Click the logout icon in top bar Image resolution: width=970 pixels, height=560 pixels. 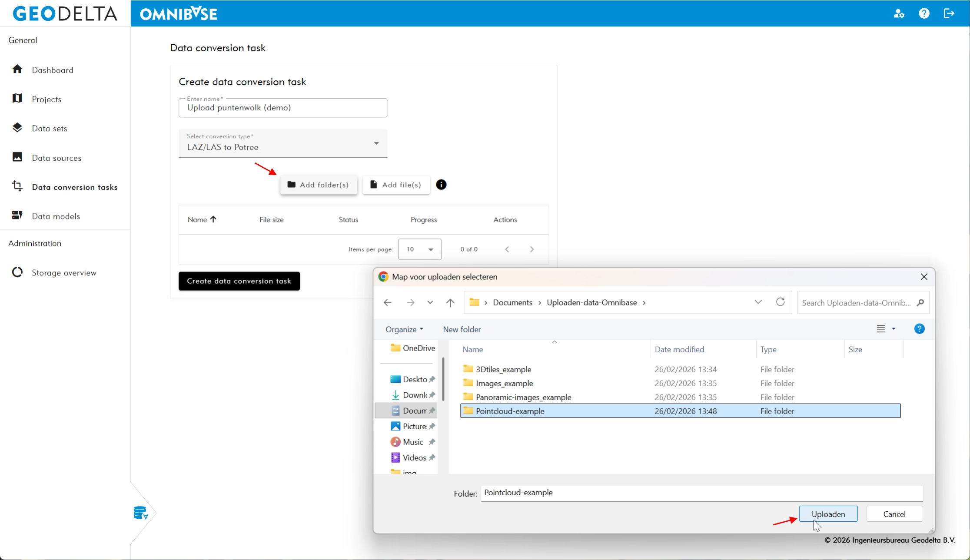coord(949,14)
